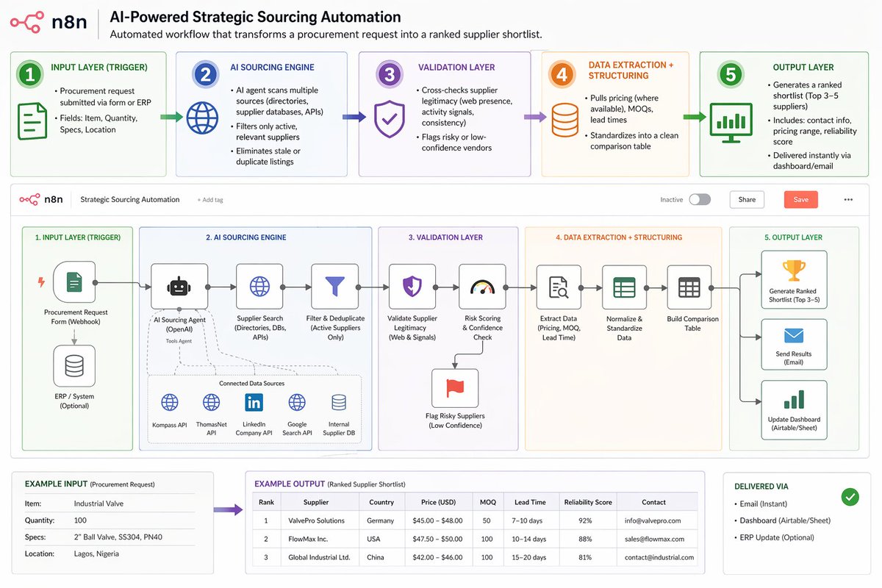Select the Normalize & Standardize Data node
882x588 pixels.
click(x=624, y=287)
